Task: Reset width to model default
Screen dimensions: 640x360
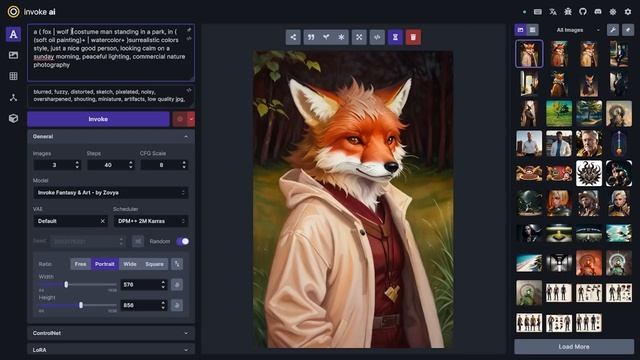Action: 177,284
